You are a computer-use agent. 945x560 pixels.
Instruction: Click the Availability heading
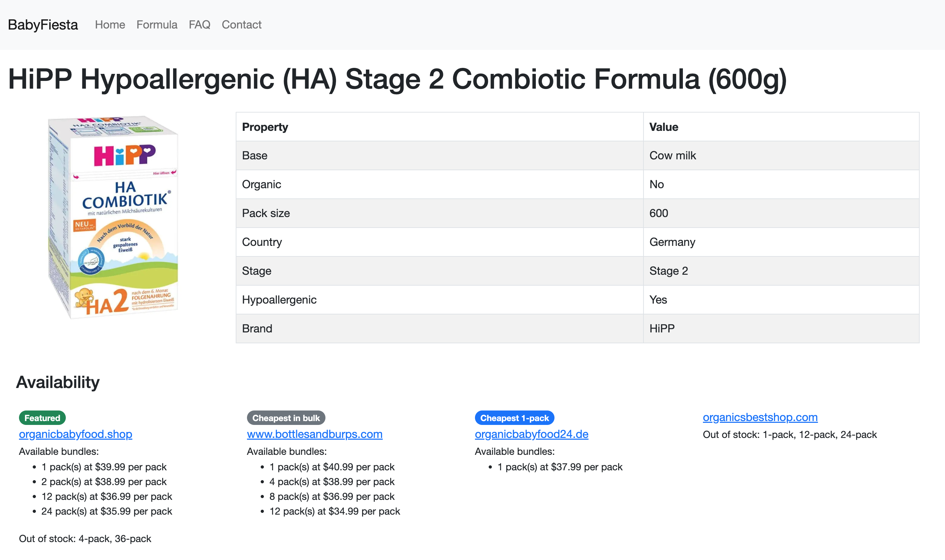pyautogui.click(x=58, y=382)
